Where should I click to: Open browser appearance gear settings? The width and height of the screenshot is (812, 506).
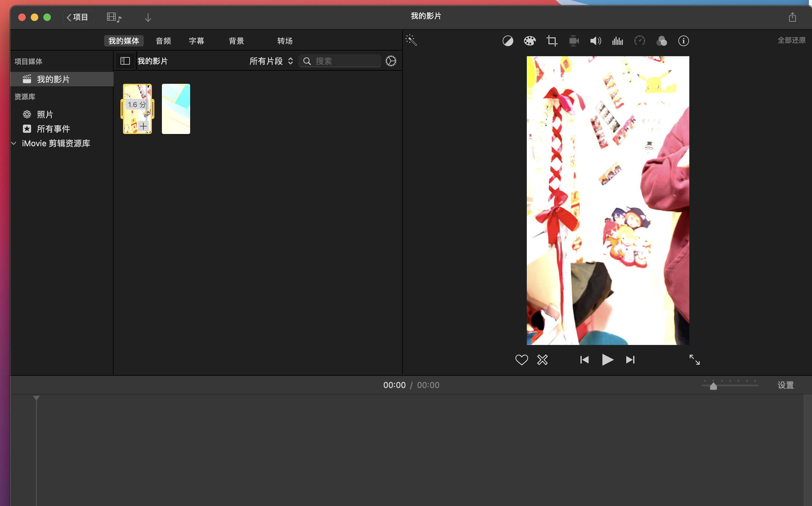(x=391, y=61)
